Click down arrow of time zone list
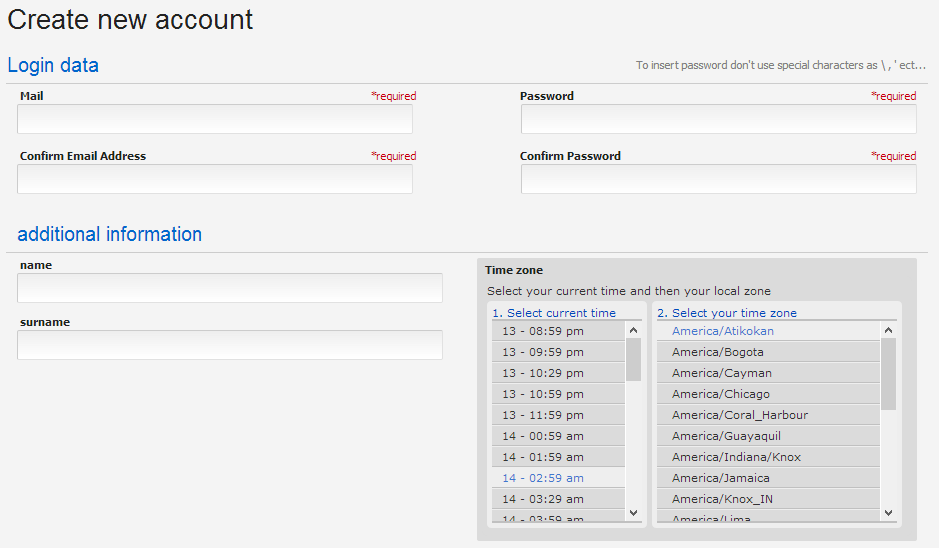 click(x=889, y=513)
